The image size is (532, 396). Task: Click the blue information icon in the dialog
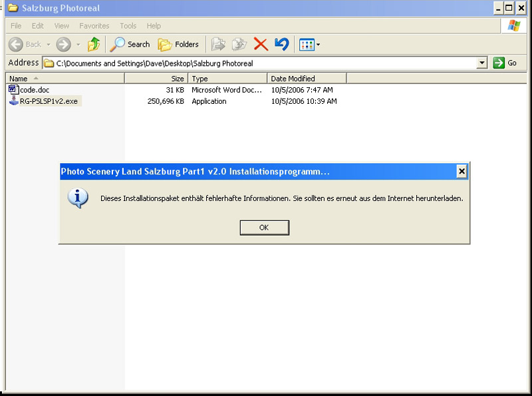pos(78,198)
